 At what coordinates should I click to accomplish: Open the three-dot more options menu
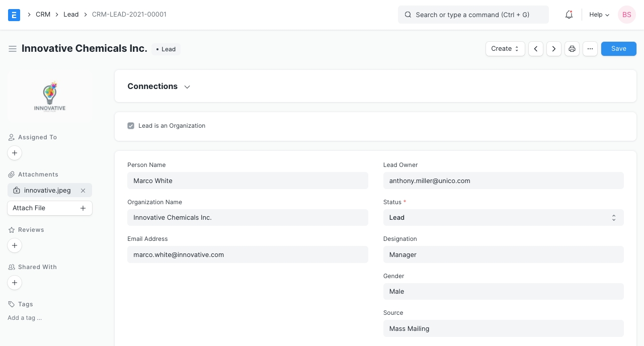tap(590, 49)
